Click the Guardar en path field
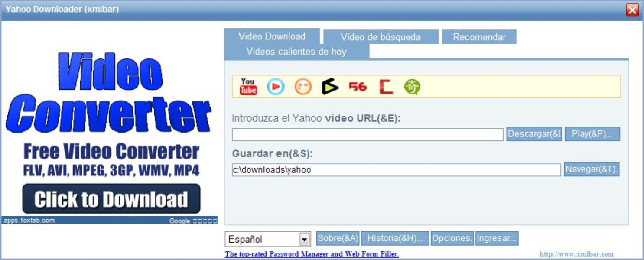The image size is (644, 260). (x=396, y=170)
